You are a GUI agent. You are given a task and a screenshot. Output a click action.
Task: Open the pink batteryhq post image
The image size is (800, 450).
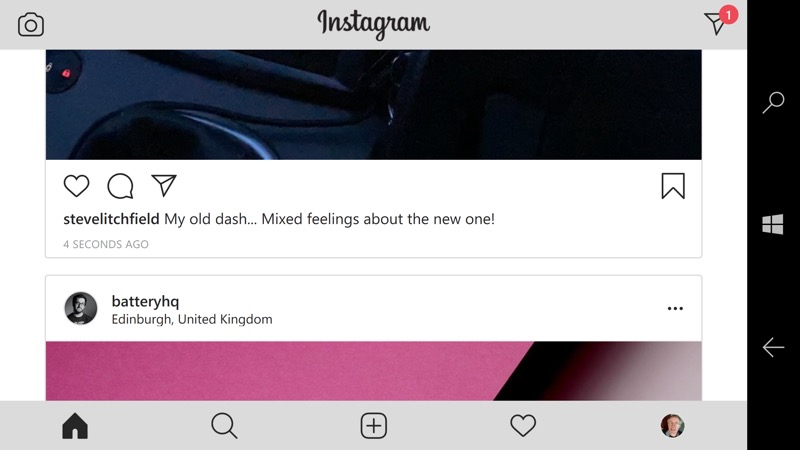(x=373, y=371)
